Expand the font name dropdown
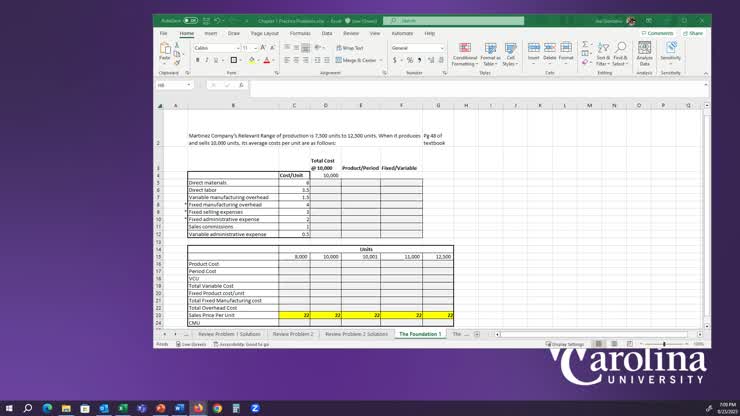 236,48
